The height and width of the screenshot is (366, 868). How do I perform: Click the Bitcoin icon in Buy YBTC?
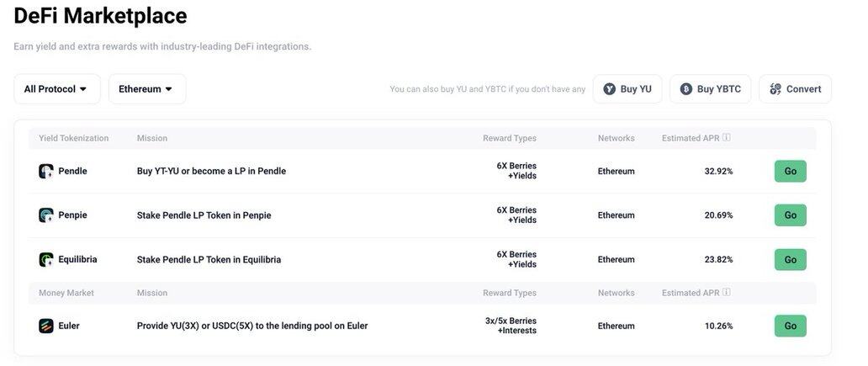[x=685, y=89]
